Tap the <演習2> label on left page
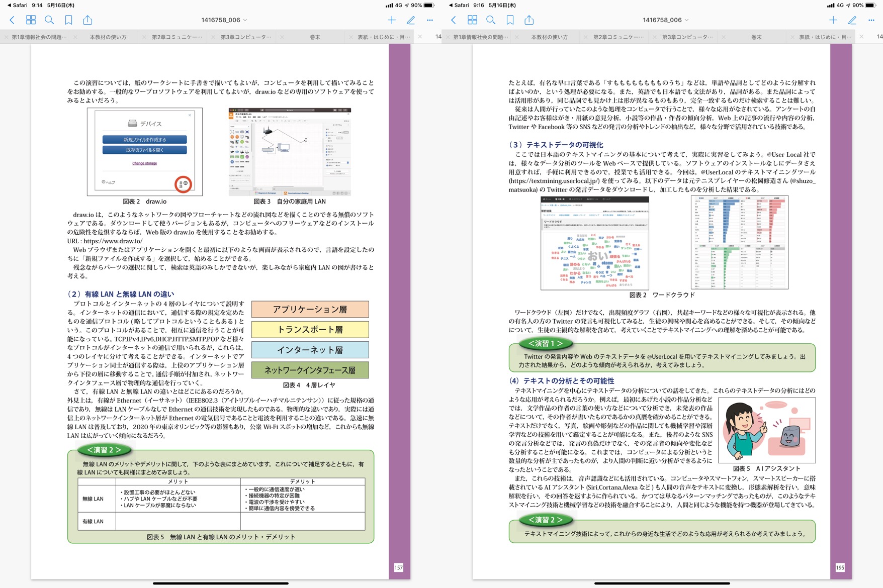Viewport: 883px width, 588px height. [104, 450]
